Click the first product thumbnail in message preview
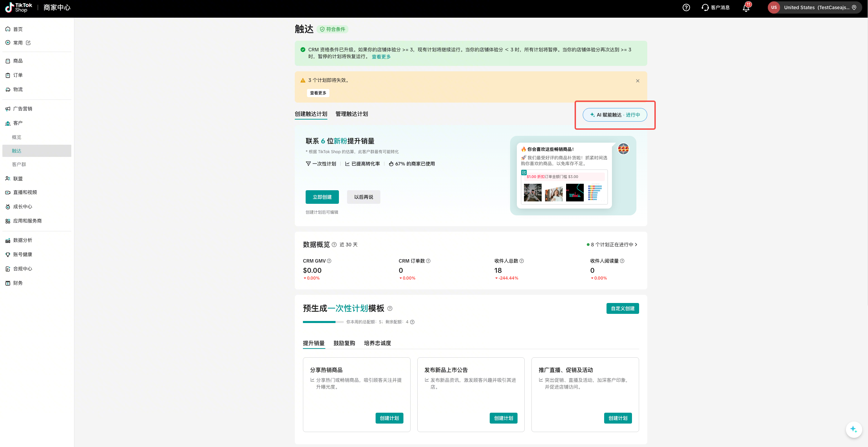The image size is (868, 447). pyautogui.click(x=532, y=193)
